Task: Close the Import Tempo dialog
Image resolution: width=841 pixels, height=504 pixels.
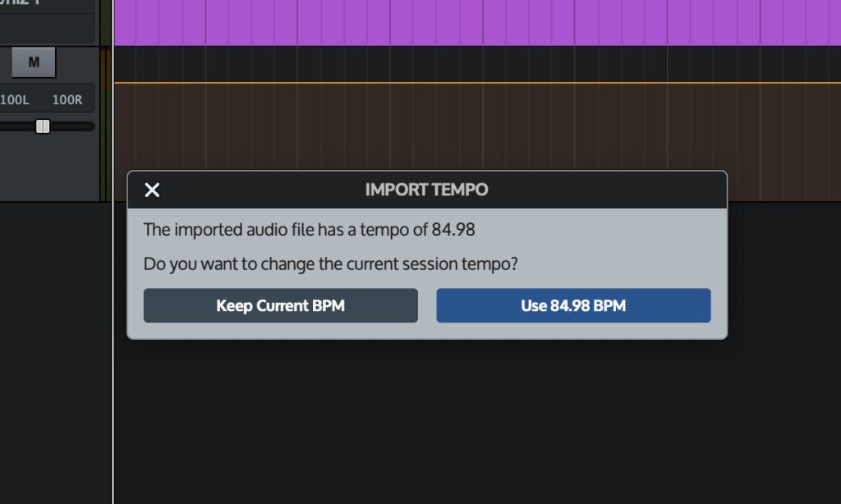Action: tap(152, 190)
